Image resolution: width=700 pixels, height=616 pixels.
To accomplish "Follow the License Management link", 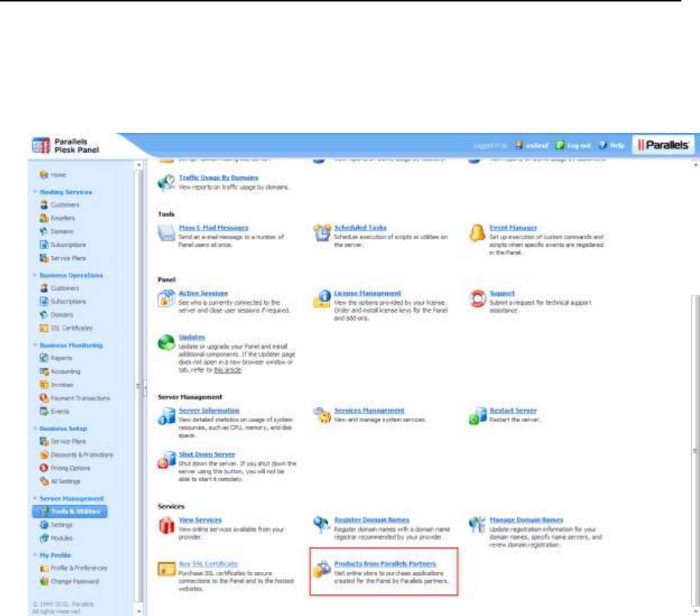I will tap(367, 293).
